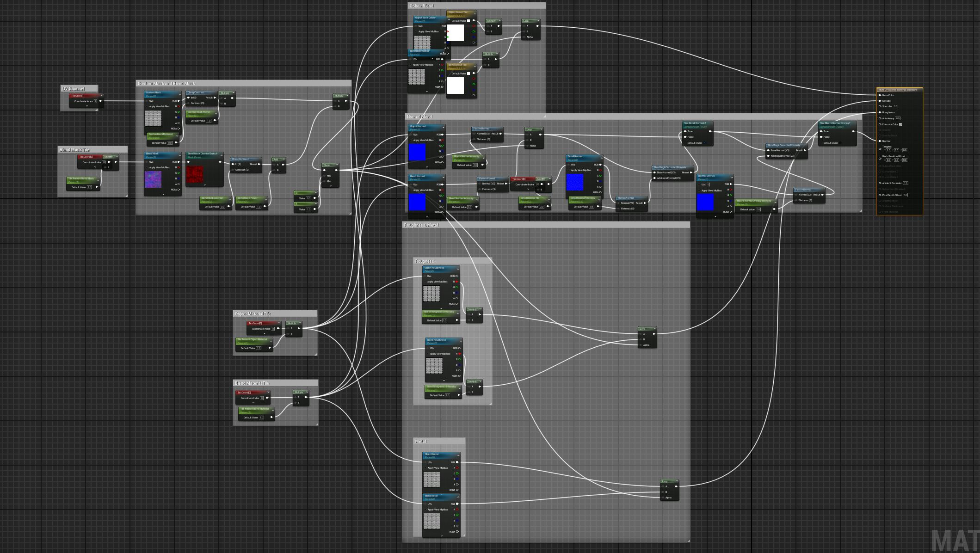Toggle Apply View MipBias on Custom Mask node
The image size is (980, 553).
click(147, 106)
